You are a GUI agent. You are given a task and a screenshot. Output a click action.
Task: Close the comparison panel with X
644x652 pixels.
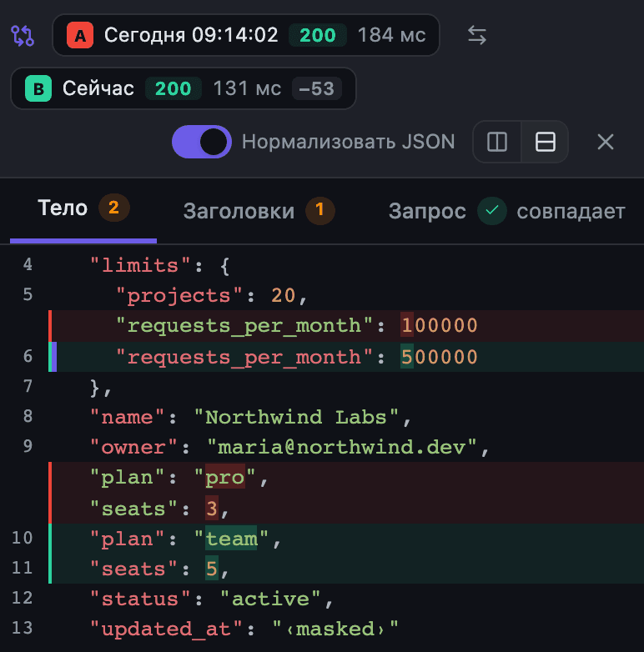(x=606, y=142)
